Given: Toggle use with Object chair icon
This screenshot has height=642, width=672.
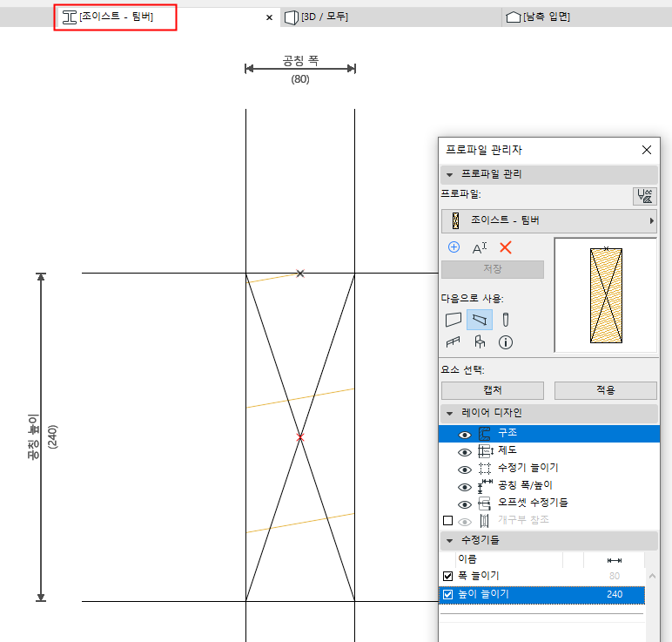Looking at the screenshot, I should point(480,341).
